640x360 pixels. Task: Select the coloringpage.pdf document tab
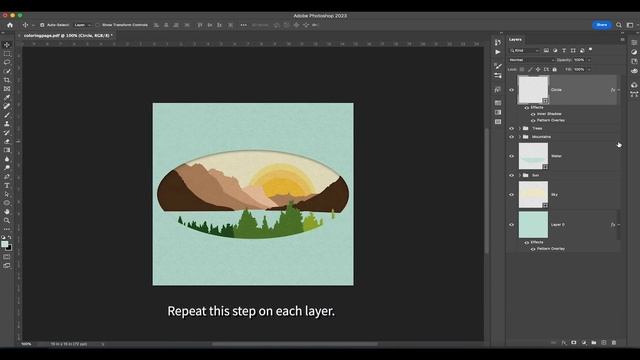[68, 36]
